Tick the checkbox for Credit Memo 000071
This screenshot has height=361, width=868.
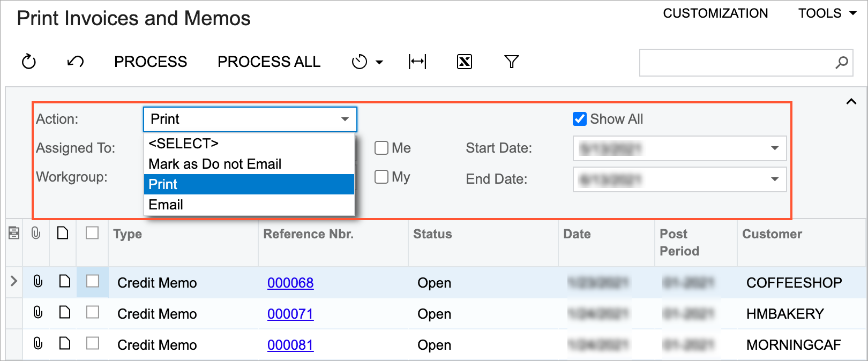coord(93,312)
